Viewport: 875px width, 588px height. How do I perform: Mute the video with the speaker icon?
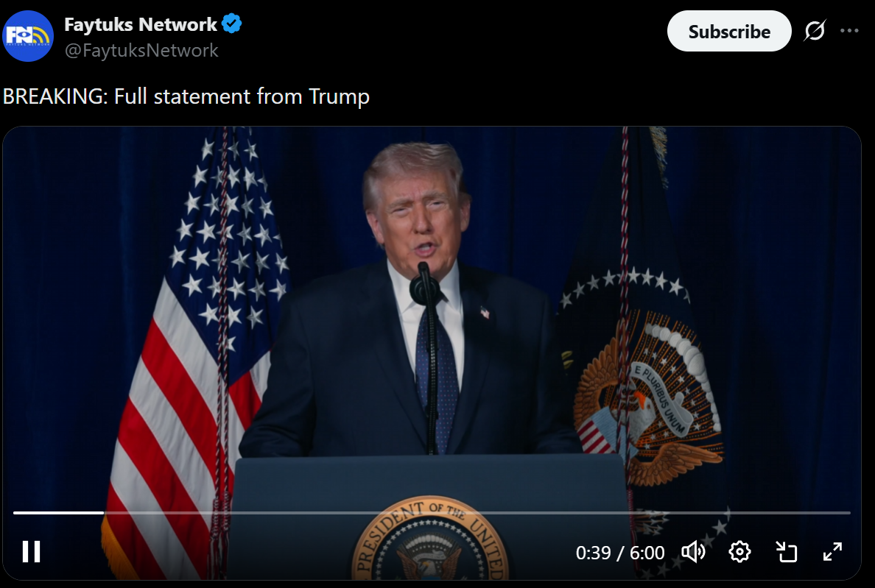tap(694, 552)
